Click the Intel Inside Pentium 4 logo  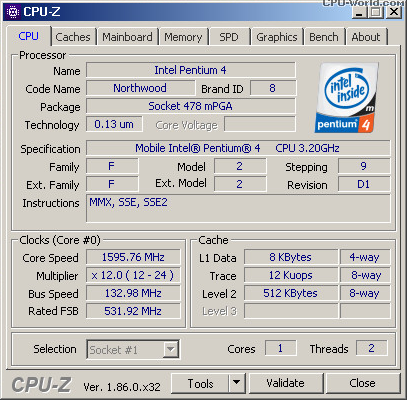(x=346, y=98)
